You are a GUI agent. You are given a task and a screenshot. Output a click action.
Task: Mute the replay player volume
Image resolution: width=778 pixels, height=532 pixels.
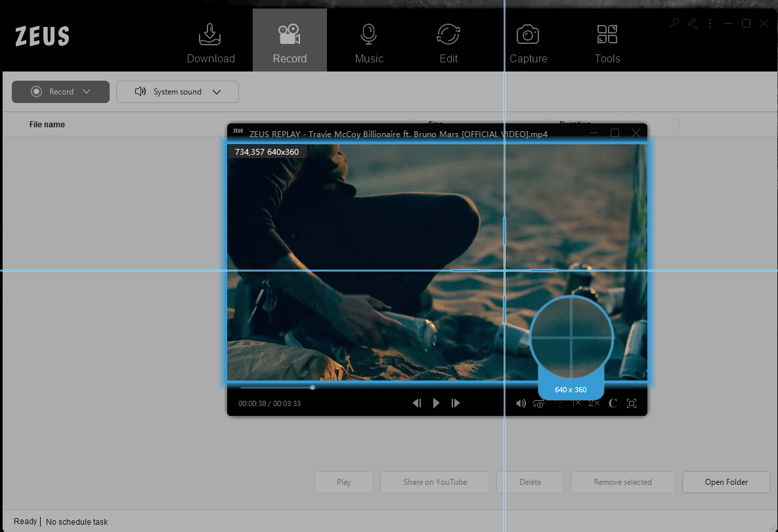[x=521, y=403]
